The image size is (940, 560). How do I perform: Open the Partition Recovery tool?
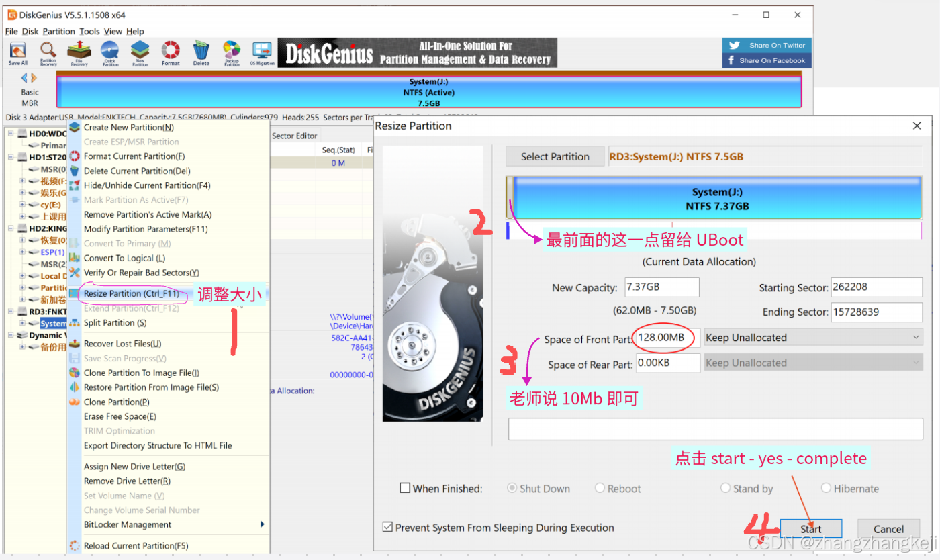(x=48, y=53)
